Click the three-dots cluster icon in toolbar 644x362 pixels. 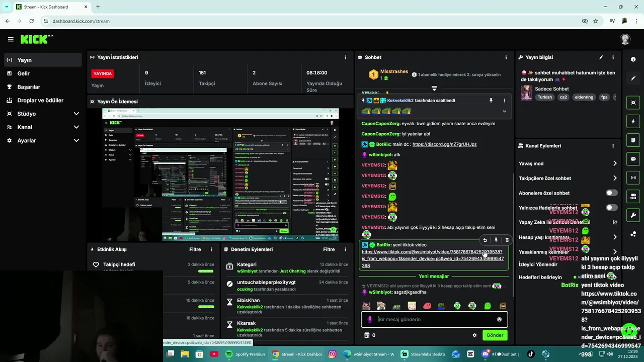[x=633, y=234]
